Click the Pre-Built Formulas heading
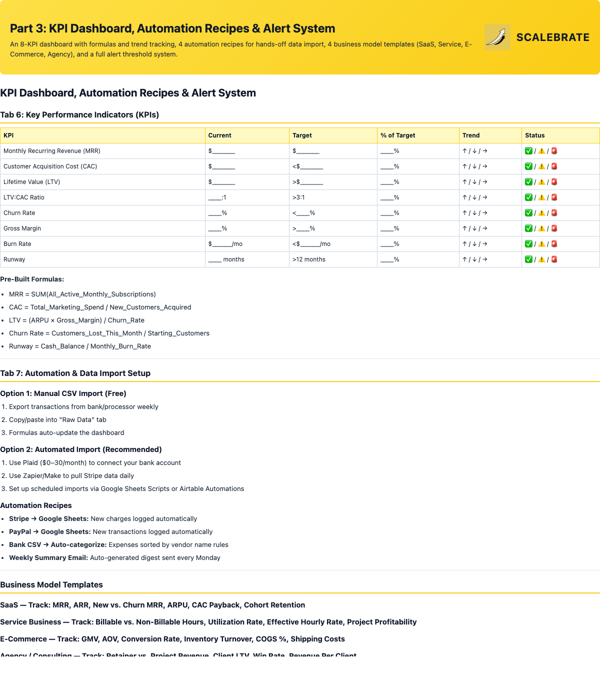Viewport: 600px width, 700px height. point(32,279)
